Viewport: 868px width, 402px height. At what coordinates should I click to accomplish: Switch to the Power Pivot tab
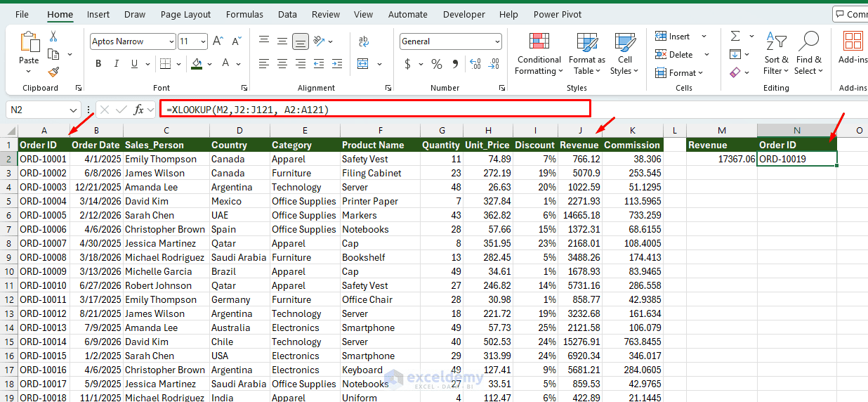558,14
